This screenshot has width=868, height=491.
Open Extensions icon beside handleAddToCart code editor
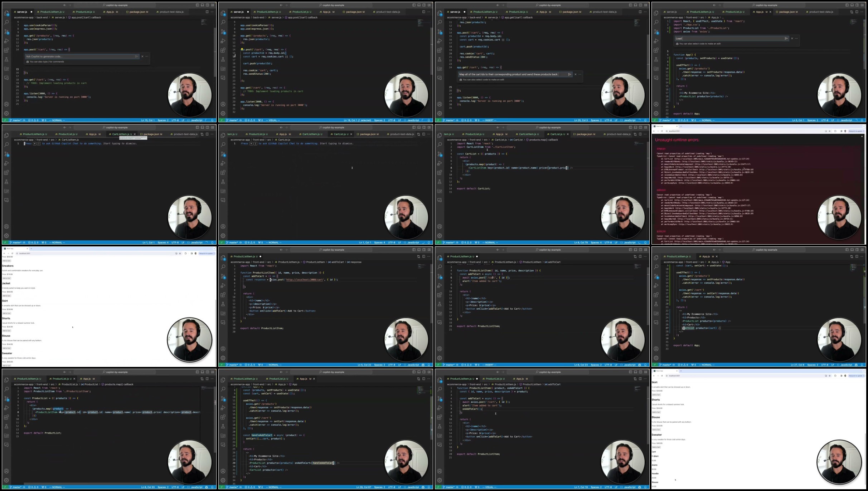tap(223, 417)
